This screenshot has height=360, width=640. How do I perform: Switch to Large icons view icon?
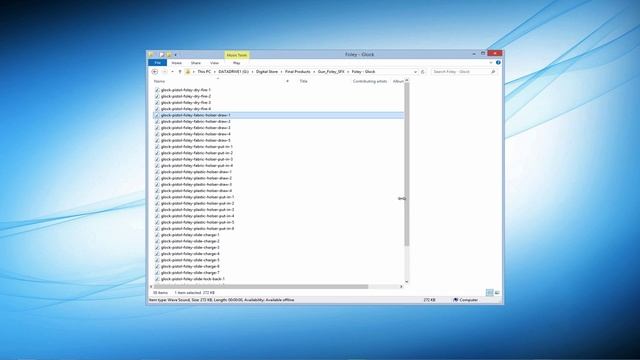[497, 293]
